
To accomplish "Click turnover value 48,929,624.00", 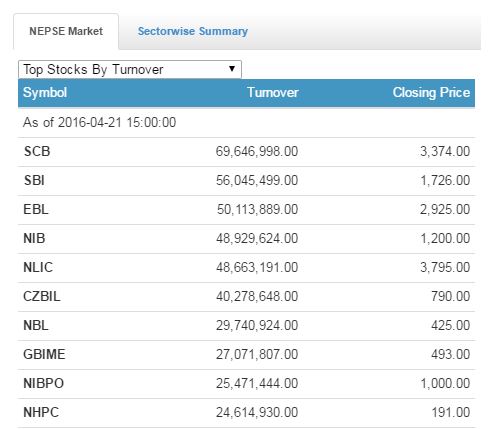I will [257, 239].
